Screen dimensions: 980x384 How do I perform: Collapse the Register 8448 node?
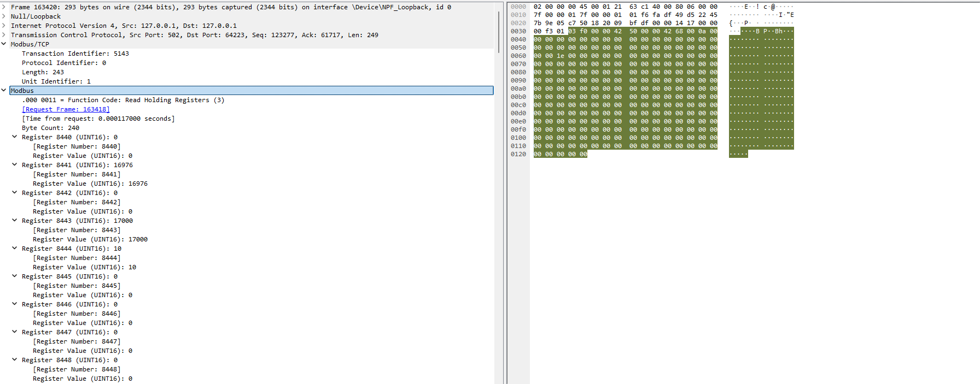click(x=15, y=360)
